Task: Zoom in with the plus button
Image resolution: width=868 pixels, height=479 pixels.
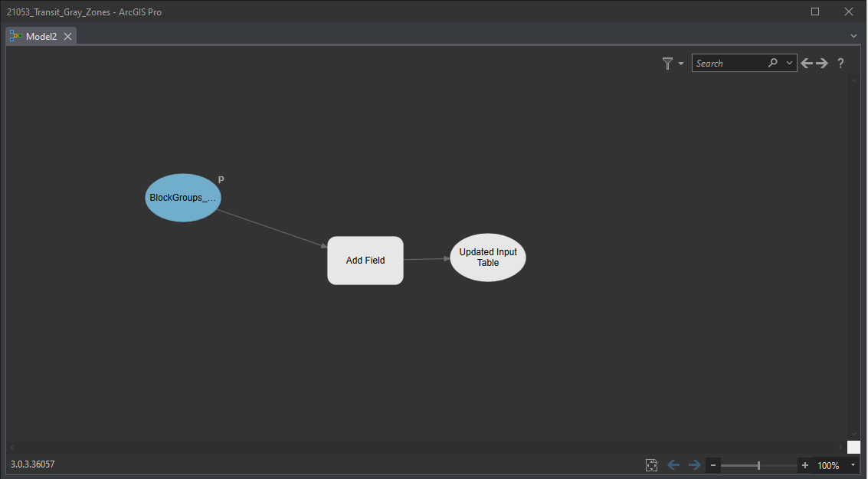Action: pos(805,465)
